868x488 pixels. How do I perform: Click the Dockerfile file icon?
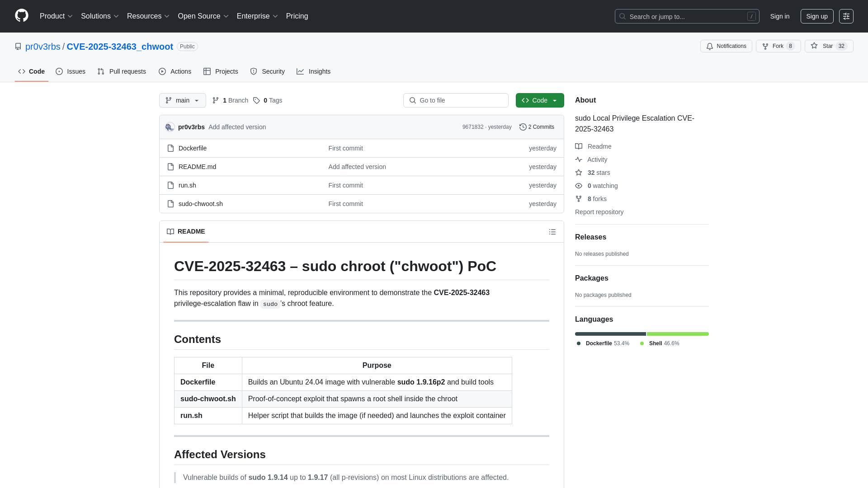pyautogui.click(x=170, y=148)
